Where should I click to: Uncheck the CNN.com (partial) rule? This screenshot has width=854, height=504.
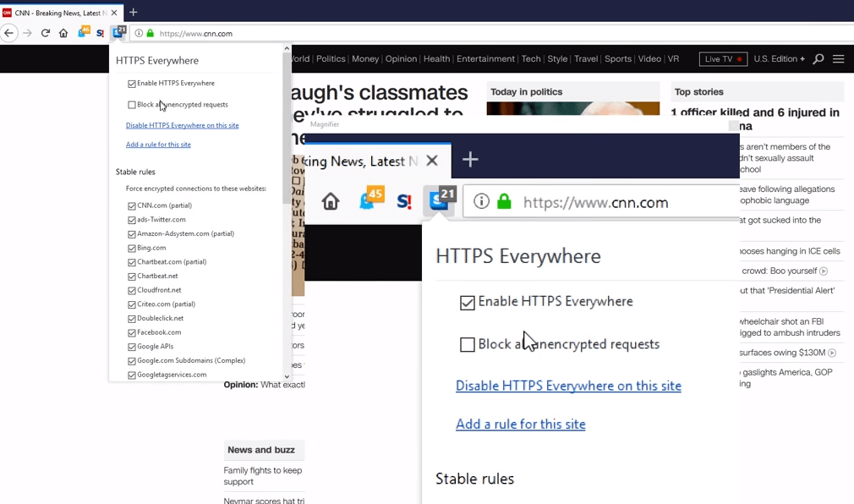(132, 205)
